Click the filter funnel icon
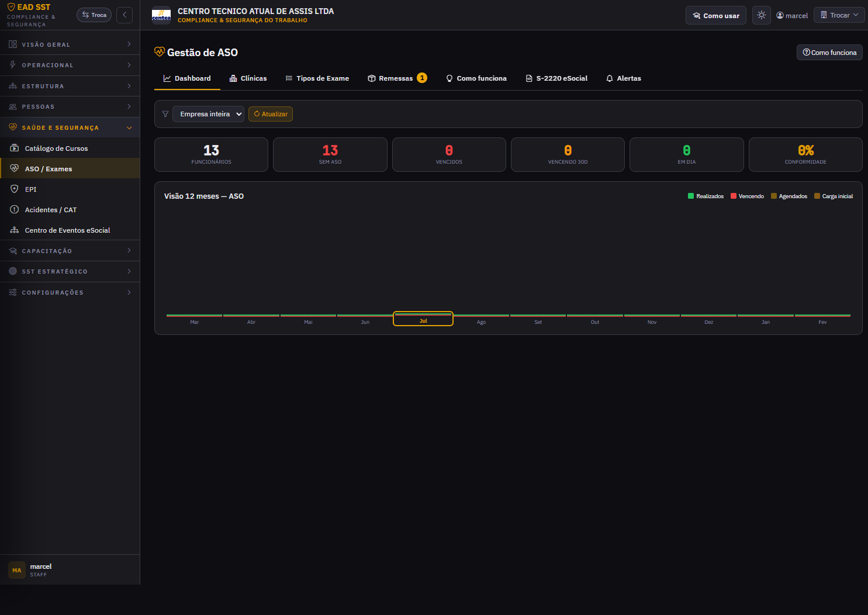This screenshot has height=615, width=868. tap(165, 114)
